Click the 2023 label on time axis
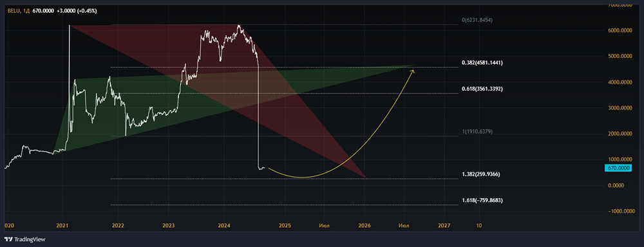Screen dimensions: 644x247 pos(168,226)
